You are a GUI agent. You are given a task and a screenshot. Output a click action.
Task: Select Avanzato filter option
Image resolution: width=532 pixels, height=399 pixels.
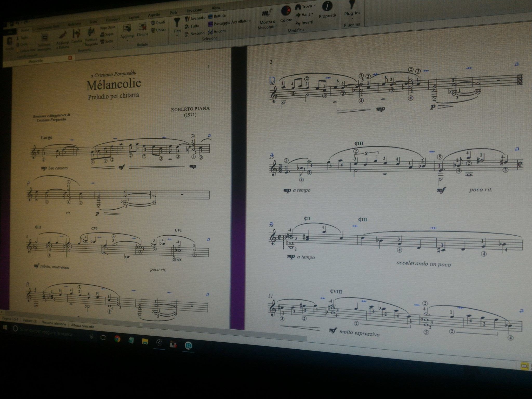tap(195, 18)
